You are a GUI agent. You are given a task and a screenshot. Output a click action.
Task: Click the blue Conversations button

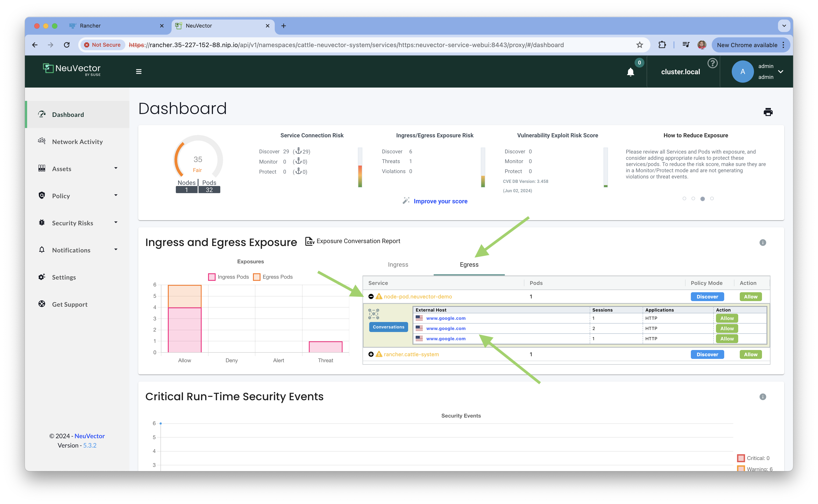click(x=388, y=327)
